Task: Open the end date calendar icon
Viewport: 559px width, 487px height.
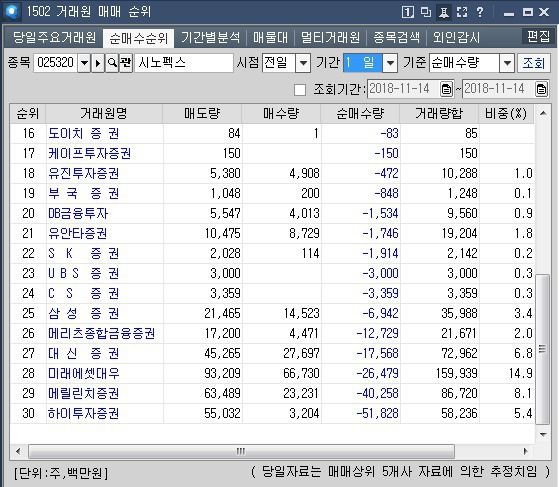Action: click(541, 89)
